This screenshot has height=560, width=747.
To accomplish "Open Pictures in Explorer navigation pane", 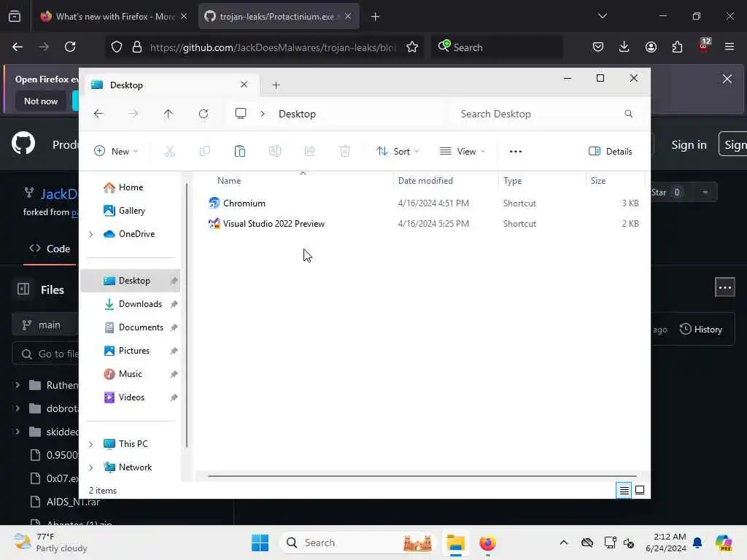I will (131, 351).
